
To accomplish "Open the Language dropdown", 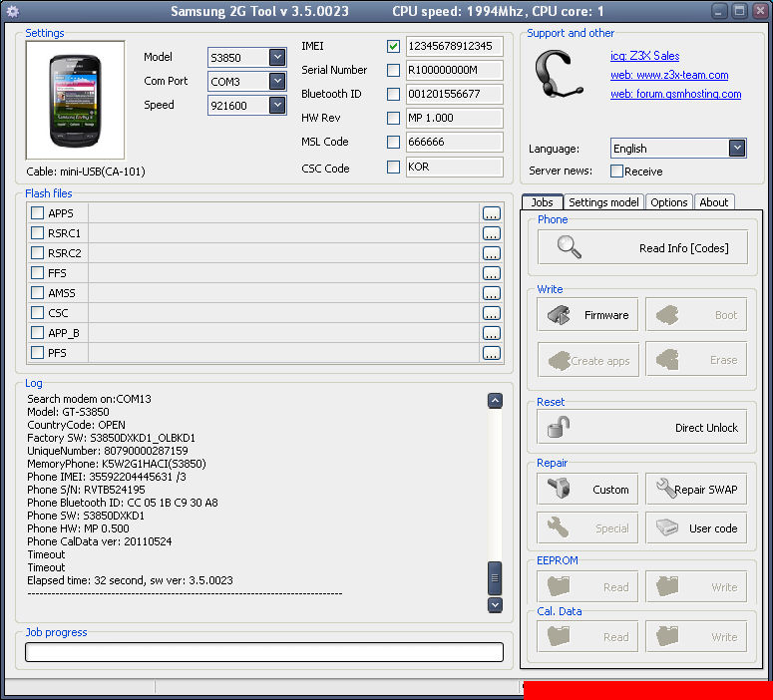I will (737, 148).
